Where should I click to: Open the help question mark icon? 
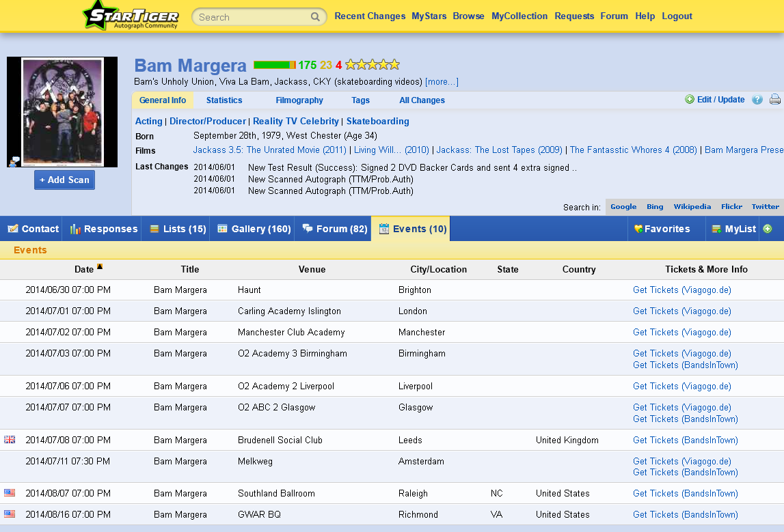pos(757,100)
